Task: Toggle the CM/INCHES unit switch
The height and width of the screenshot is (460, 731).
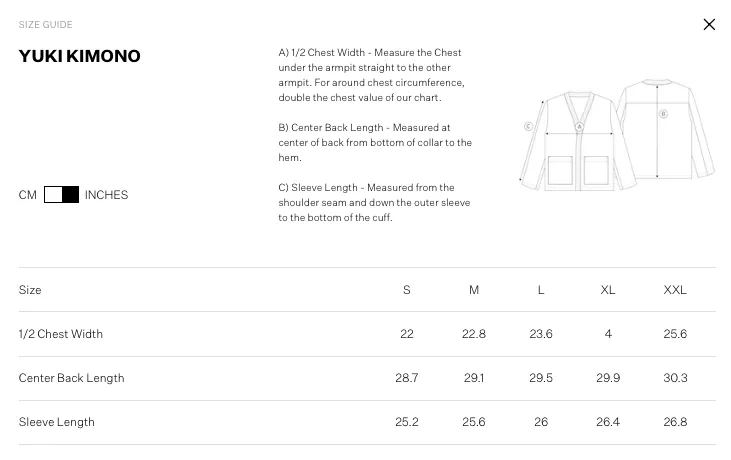Action: pyautogui.click(x=61, y=194)
